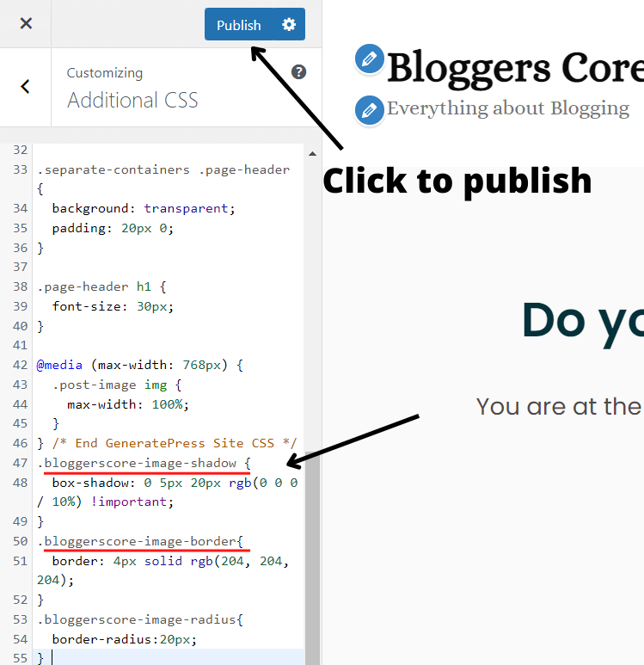Click '.page-header h1 {' on line 38

point(101,286)
